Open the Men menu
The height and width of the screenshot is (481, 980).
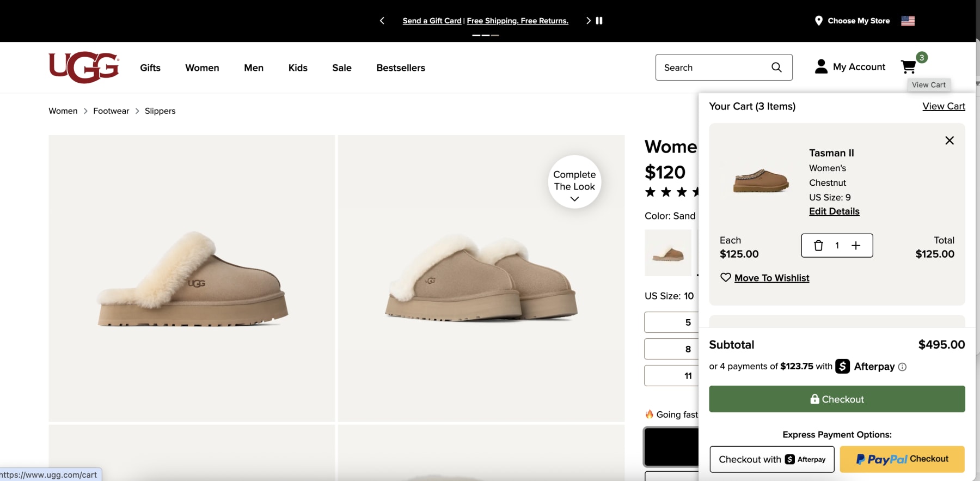[x=254, y=68]
